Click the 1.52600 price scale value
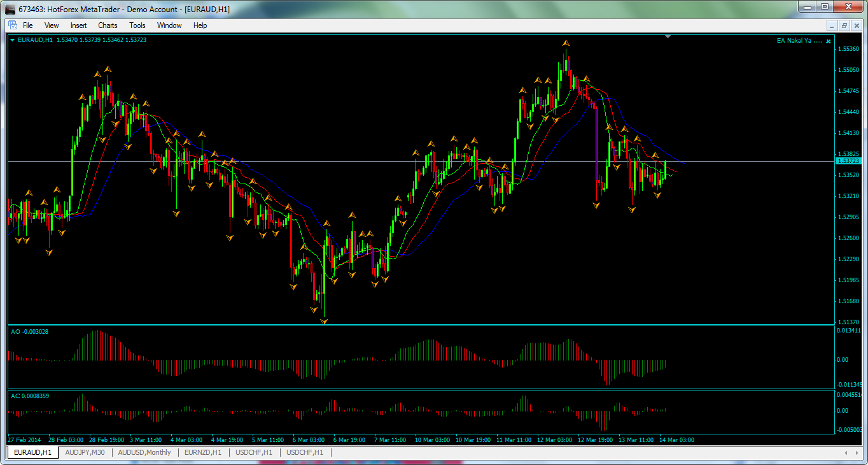 pyautogui.click(x=850, y=238)
